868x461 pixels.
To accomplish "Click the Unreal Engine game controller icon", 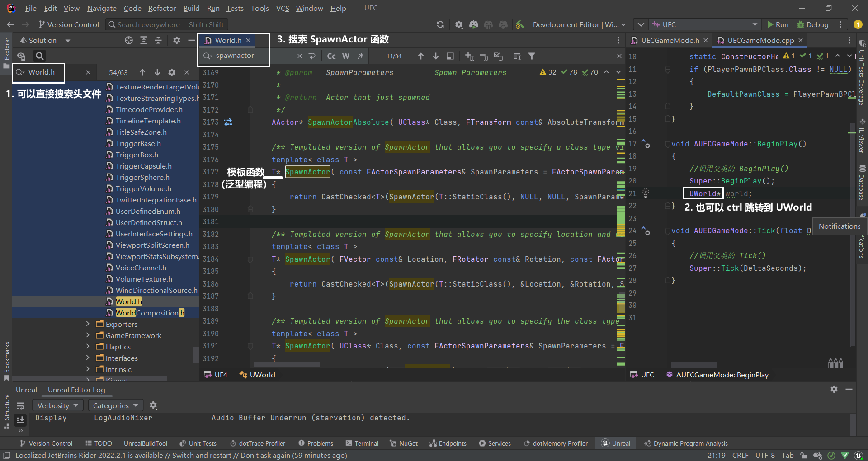I will (474, 25).
